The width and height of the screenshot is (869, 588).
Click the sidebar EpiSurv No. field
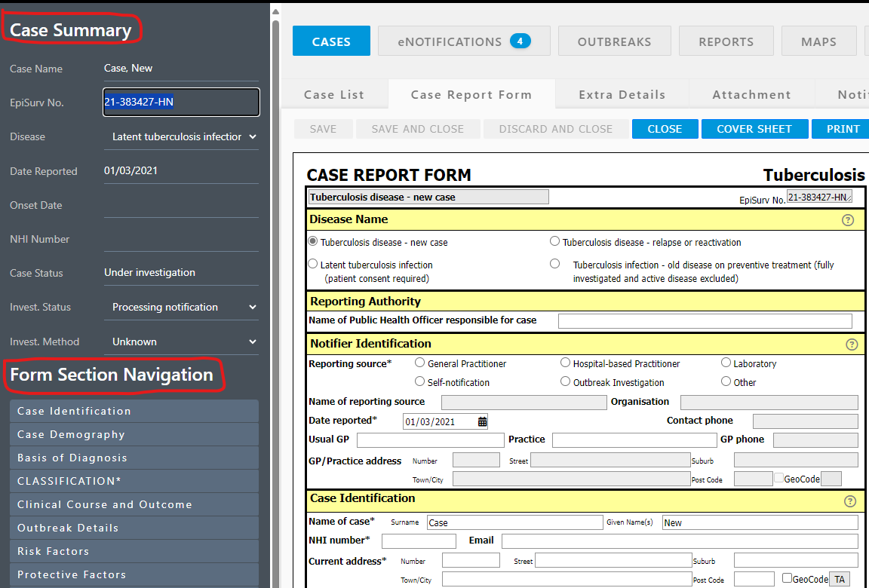tap(181, 102)
